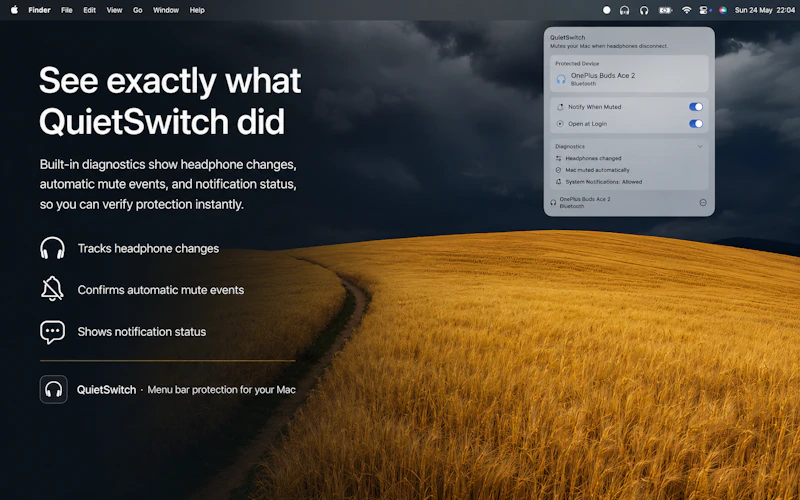Click the Sun 24 May 22:04 clock

764,10
